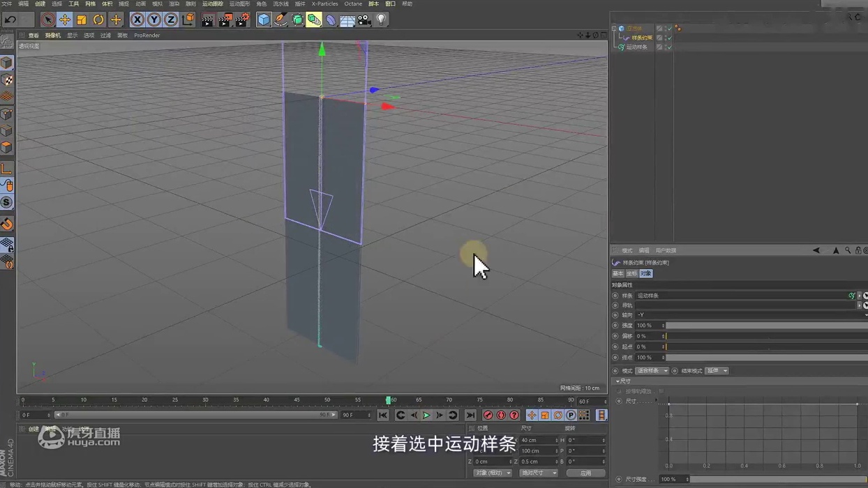The image size is (868, 488).
Task: Select 样条约束 in object manager
Action: (642, 38)
